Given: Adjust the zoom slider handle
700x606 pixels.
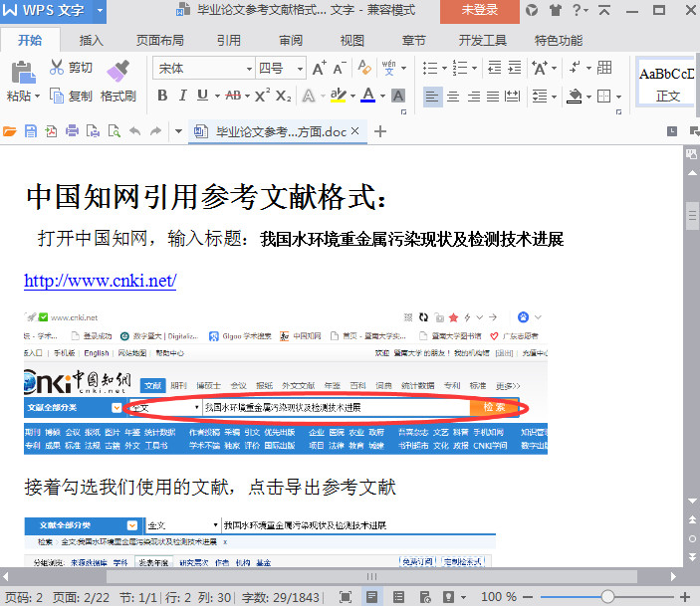Looking at the screenshot, I should point(607,597).
